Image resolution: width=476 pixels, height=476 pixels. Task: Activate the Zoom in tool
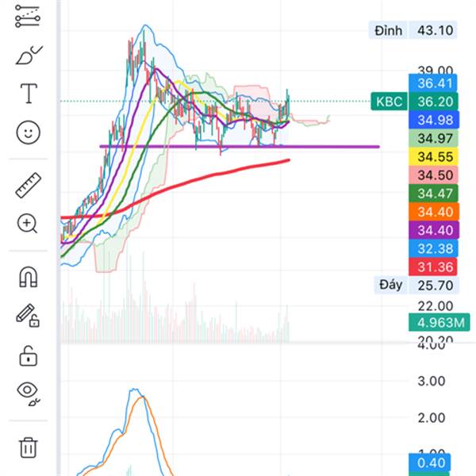(27, 224)
